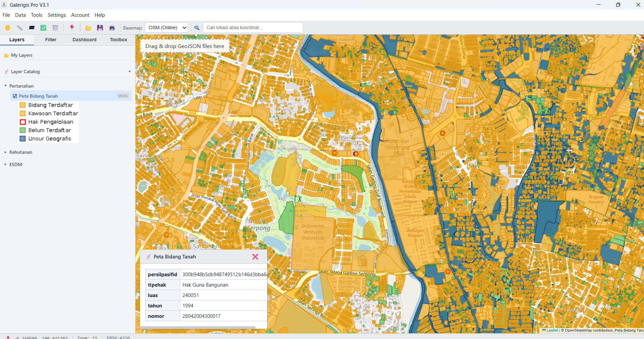Viewport: 644px width, 339px height.
Task: Uncheck the Peta Bidang Tanah layer
Action: pyautogui.click(x=15, y=96)
